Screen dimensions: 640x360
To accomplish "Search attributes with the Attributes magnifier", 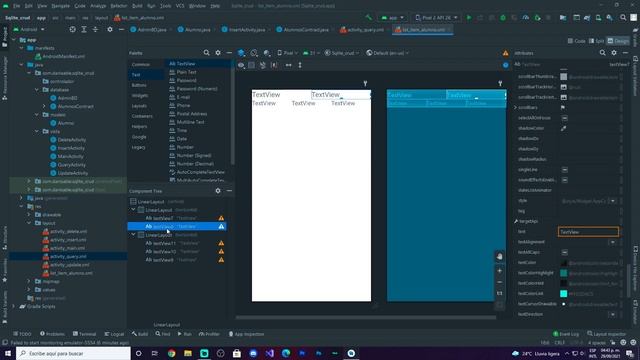I will click(602, 53).
